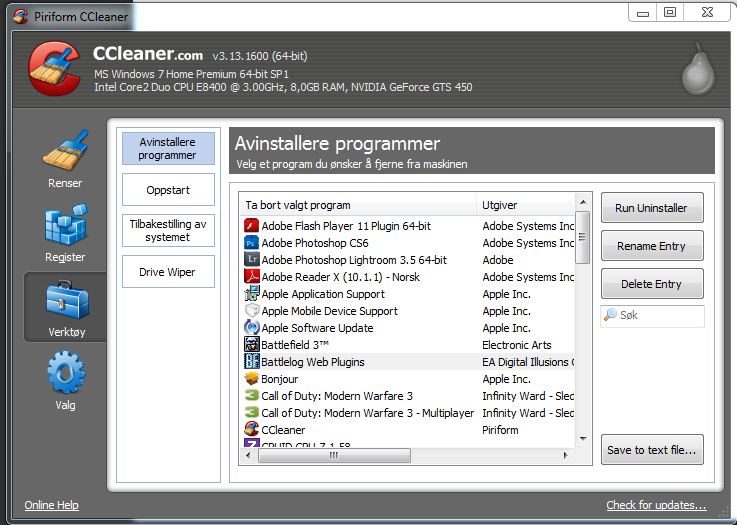Click the Bonjour row icon
The width and height of the screenshot is (737, 525).
click(251, 378)
